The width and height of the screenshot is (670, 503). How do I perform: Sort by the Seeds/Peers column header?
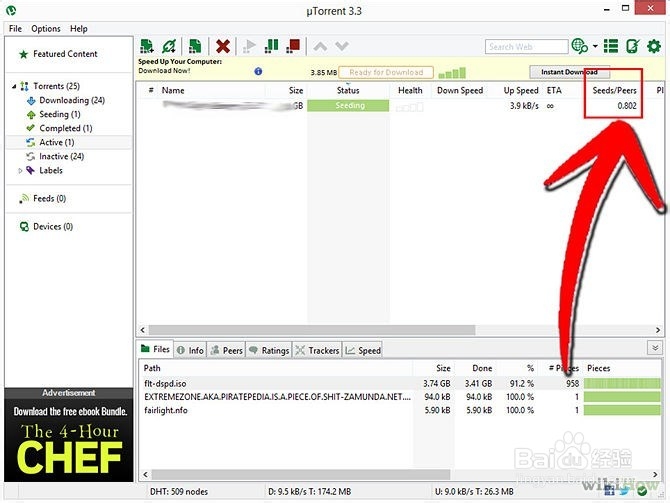pos(614,91)
